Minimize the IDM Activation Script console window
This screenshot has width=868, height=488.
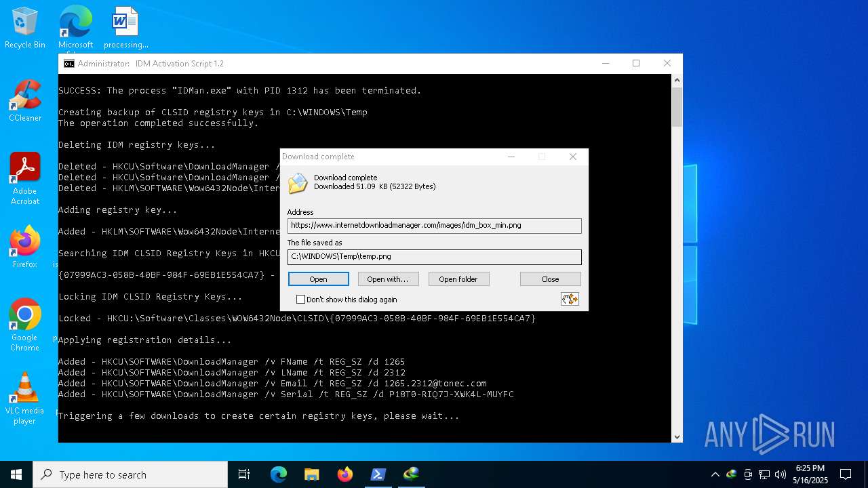point(605,64)
